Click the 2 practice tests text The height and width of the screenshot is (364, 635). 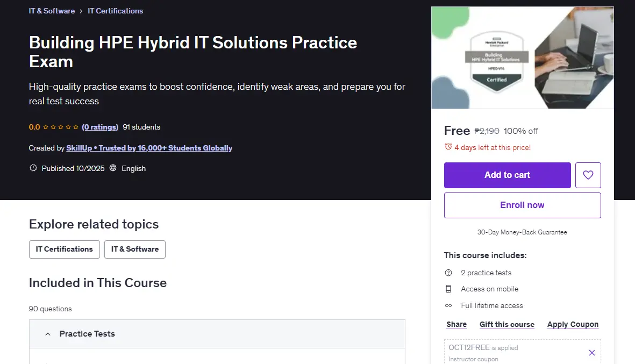[486, 273]
